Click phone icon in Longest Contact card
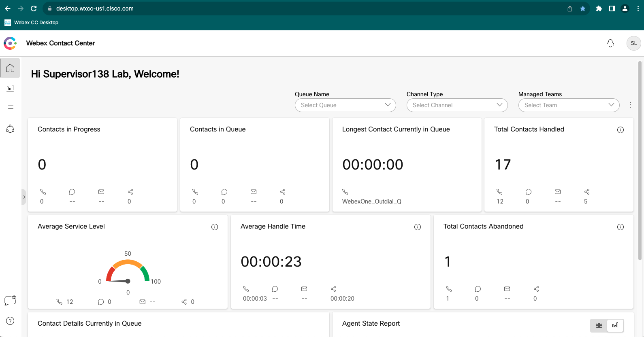 click(345, 192)
